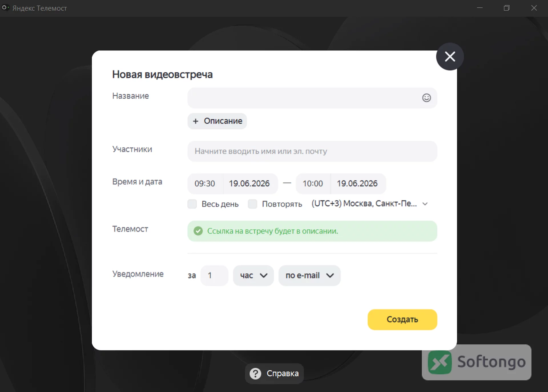Close the new video meeting dialog
Viewport: 548px width, 392px height.
[x=450, y=56]
